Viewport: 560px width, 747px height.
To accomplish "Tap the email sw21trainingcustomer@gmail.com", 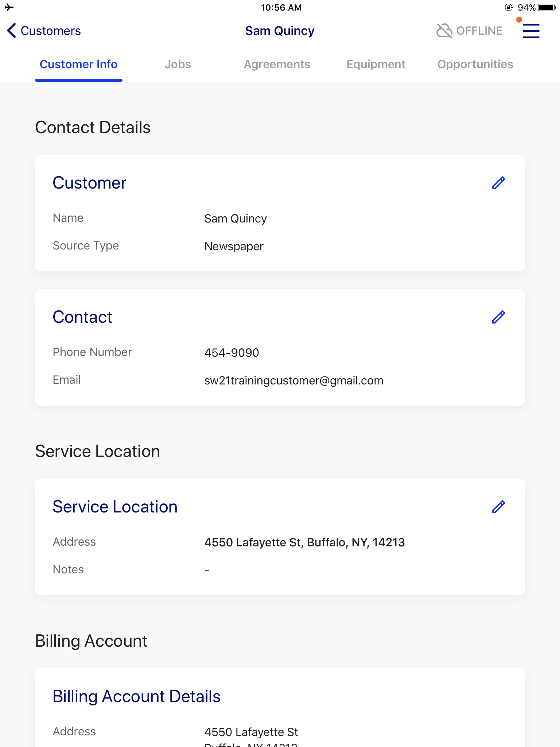I will [294, 380].
